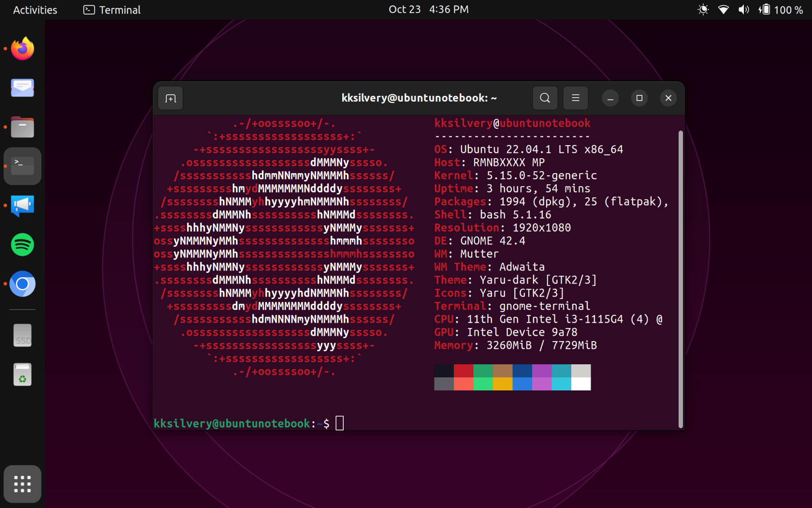
Task: Open a new terminal tab
Action: pyautogui.click(x=171, y=98)
